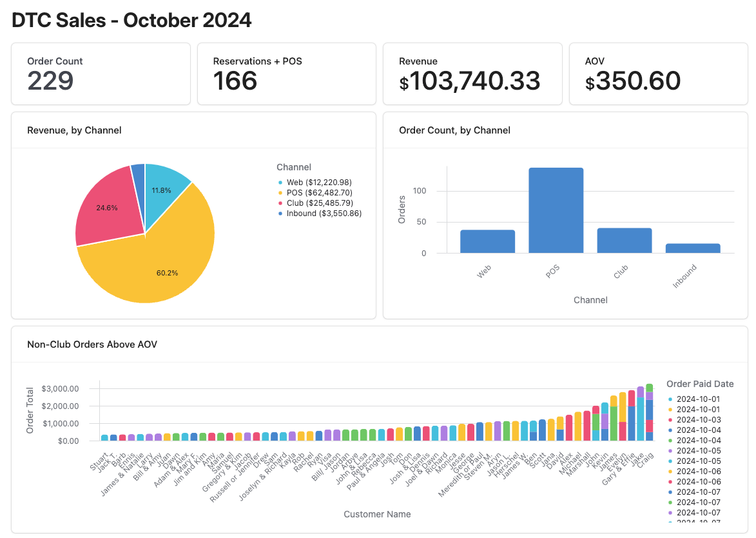Open the Order Count card showing 229
The image size is (756, 538).
click(101, 73)
